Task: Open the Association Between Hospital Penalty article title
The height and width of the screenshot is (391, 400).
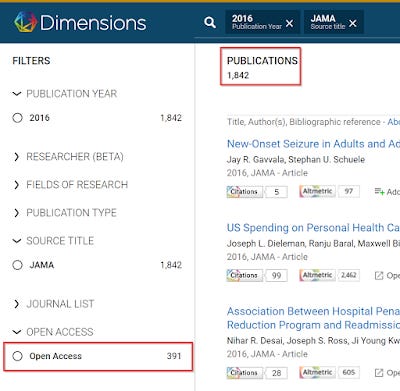Action: tap(313, 318)
